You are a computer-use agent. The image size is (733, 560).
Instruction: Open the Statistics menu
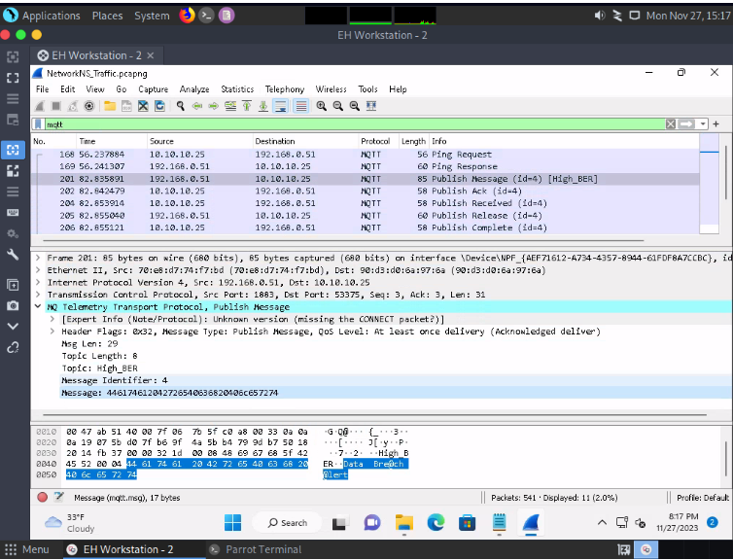236,89
